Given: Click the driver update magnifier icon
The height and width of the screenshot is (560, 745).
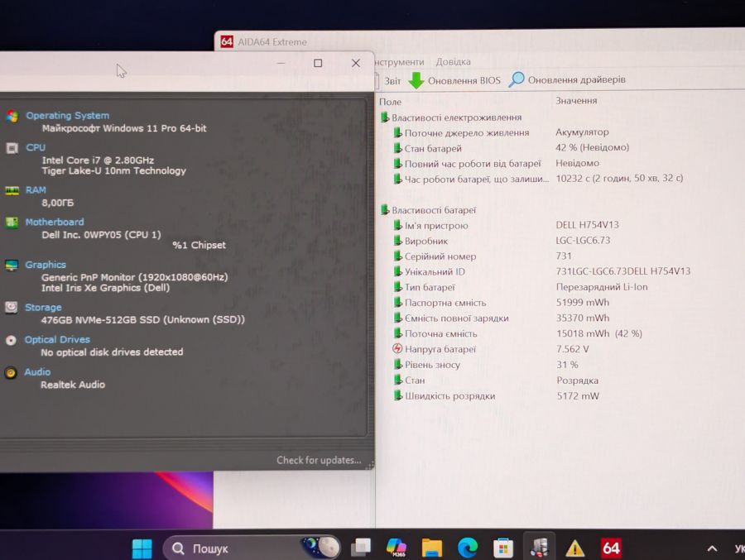Looking at the screenshot, I should point(517,79).
